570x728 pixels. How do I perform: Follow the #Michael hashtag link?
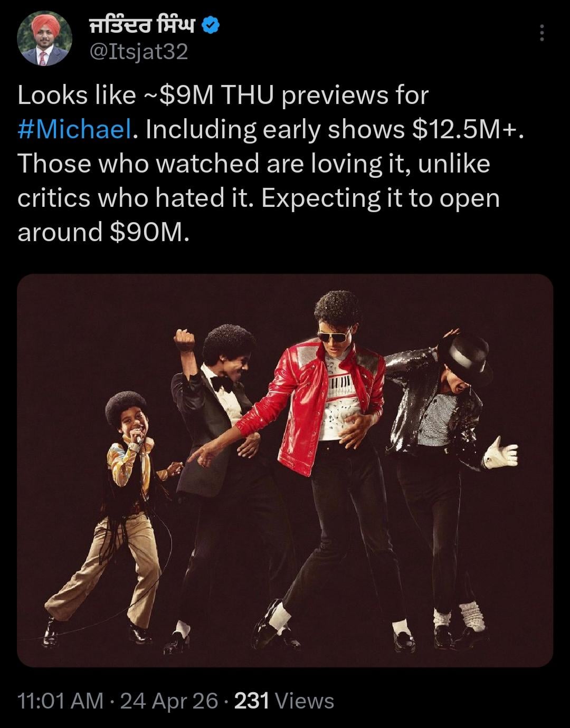point(74,130)
